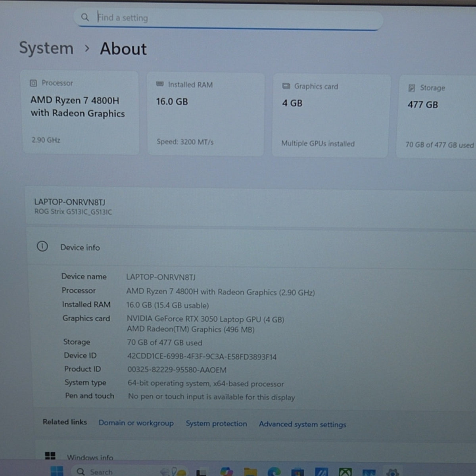
Task: Select the 64-bit operating system value
Action: [x=206, y=384]
